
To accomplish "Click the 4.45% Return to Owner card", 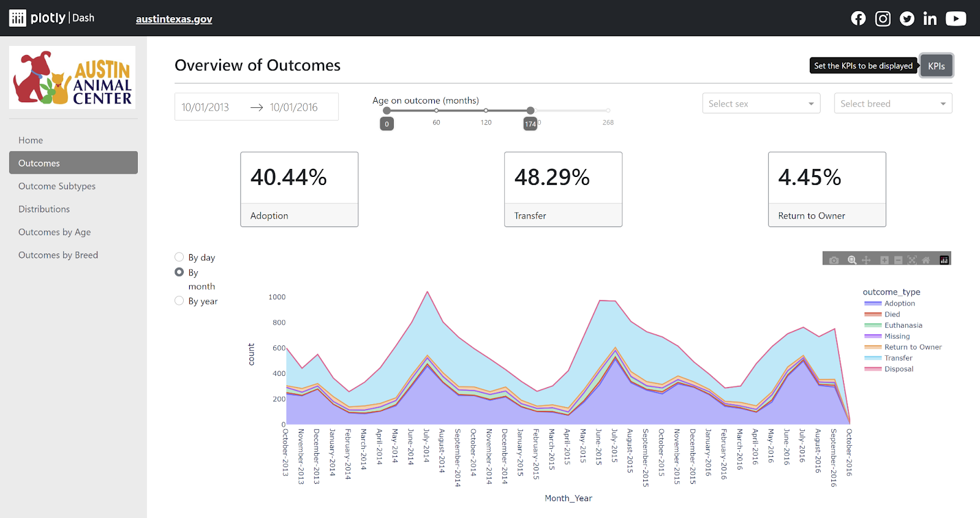I will 827,189.
